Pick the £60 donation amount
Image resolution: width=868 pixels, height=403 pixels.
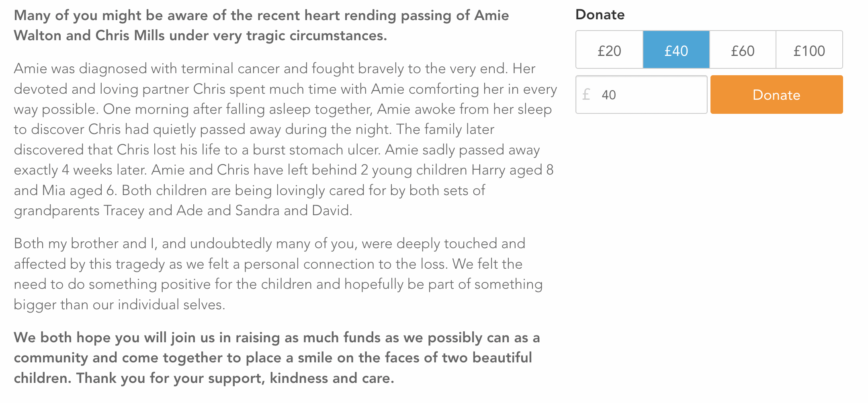pyautogui.click(x=743, y=50)
